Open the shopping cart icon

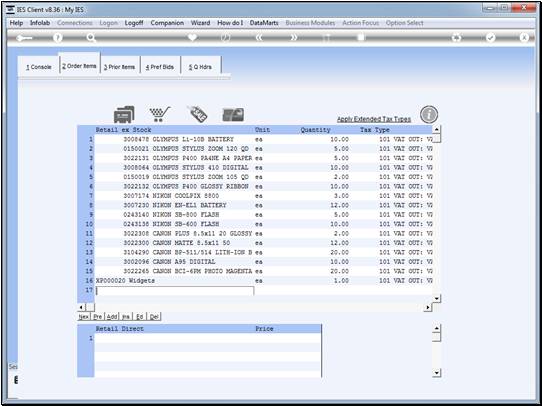(x=160, y=114)
